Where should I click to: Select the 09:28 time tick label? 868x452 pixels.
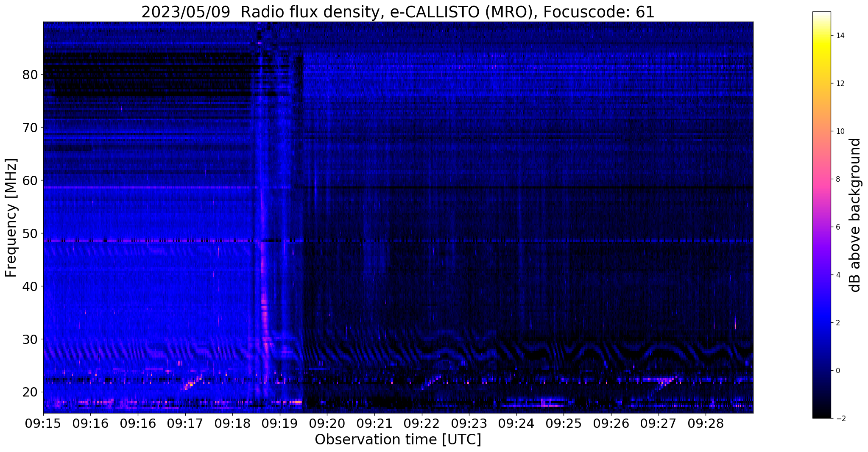tap(706, 424)
